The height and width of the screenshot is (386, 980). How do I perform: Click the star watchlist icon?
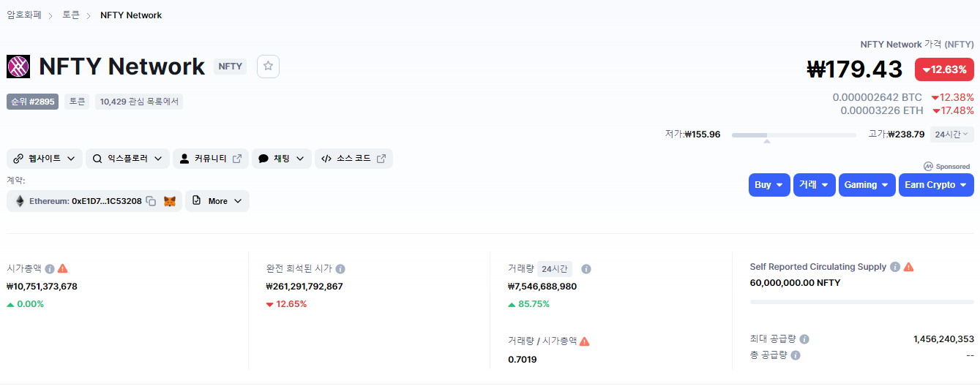click(268, 67)
